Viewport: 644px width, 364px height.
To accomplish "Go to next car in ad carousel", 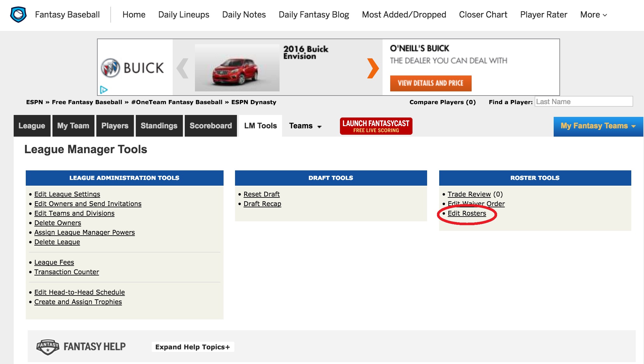I will (373, 68).
